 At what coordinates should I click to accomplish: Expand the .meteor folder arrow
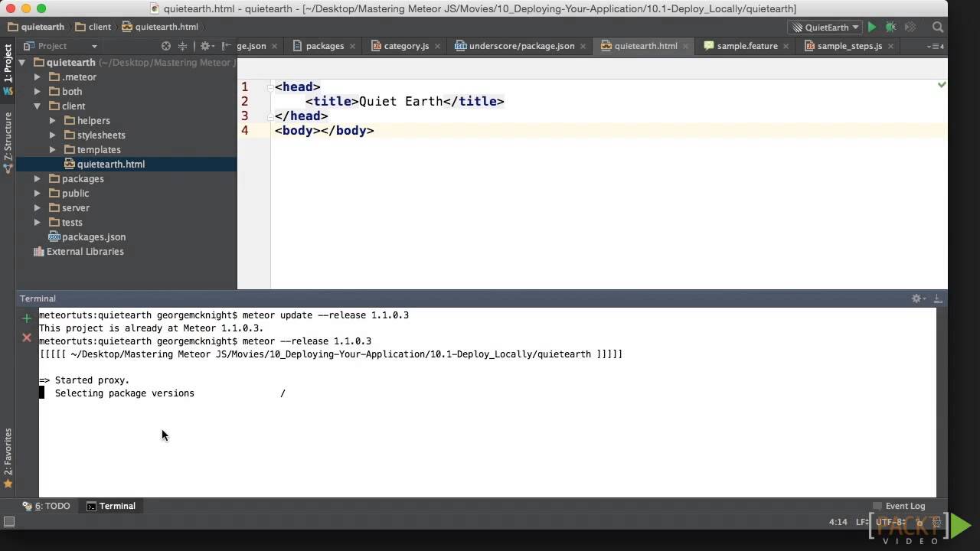point(38,77)
